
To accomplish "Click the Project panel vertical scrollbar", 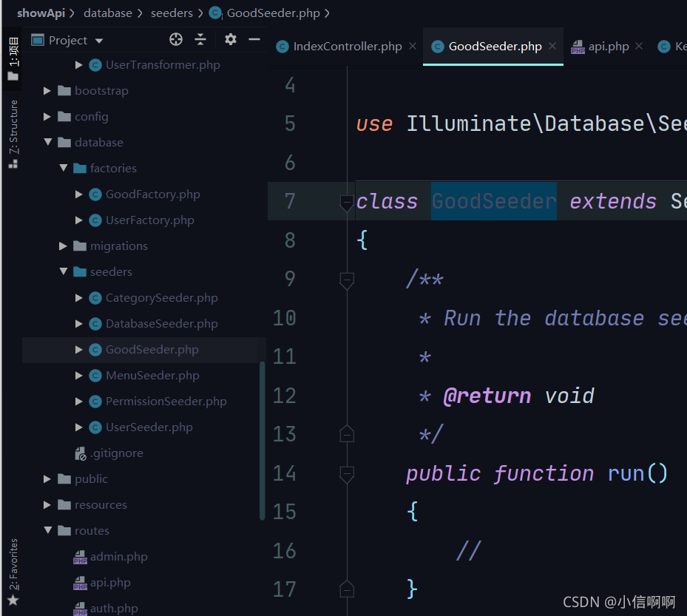I will click(x=262, y=441).
